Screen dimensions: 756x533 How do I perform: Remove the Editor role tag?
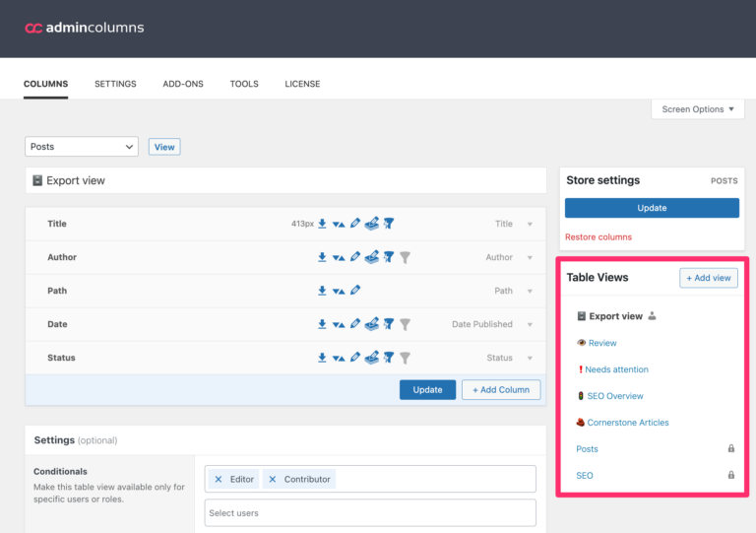(x=219, y=479)
